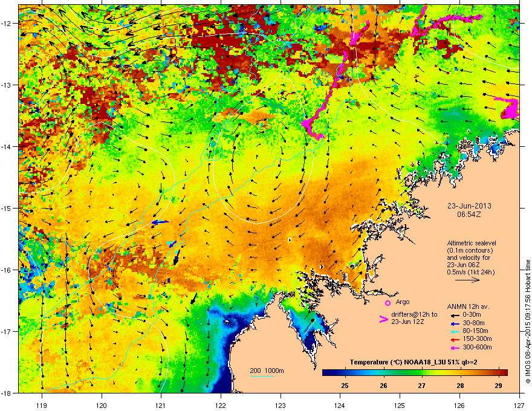The height and width of the screenshot is (411, 532).
Task: Click the 'drifters@12h to' legend label
Action: tap(414, 315)
